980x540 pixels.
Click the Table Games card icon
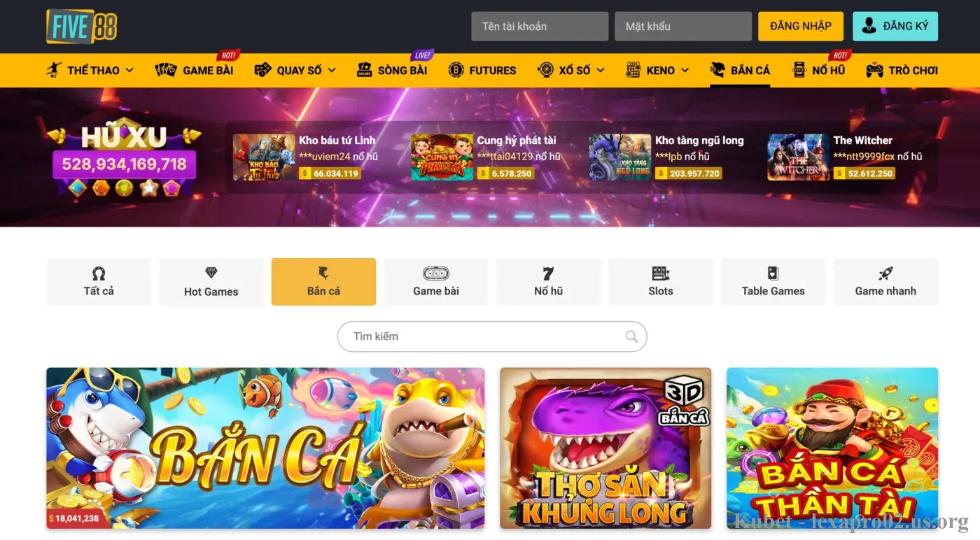click(773, 273)
